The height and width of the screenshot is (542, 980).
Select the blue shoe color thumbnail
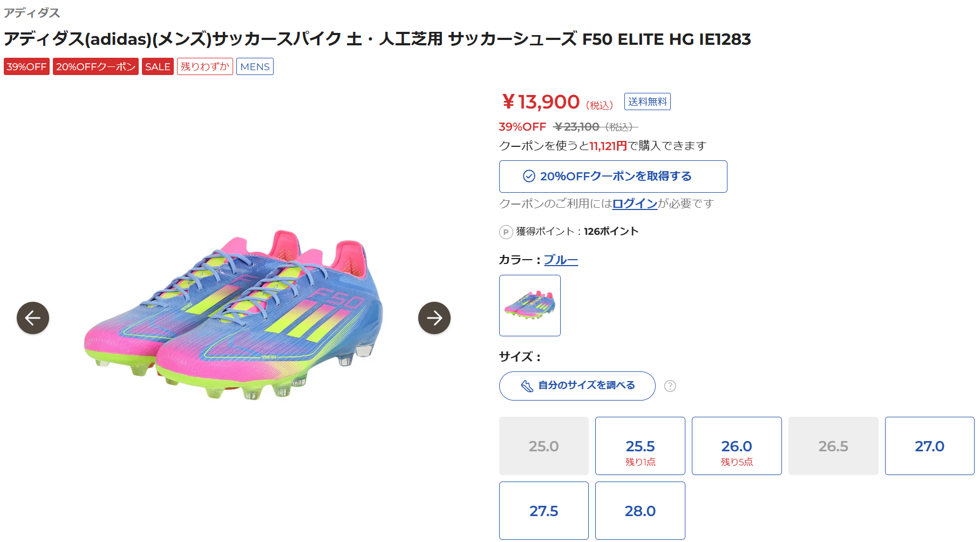coord(529,306)
